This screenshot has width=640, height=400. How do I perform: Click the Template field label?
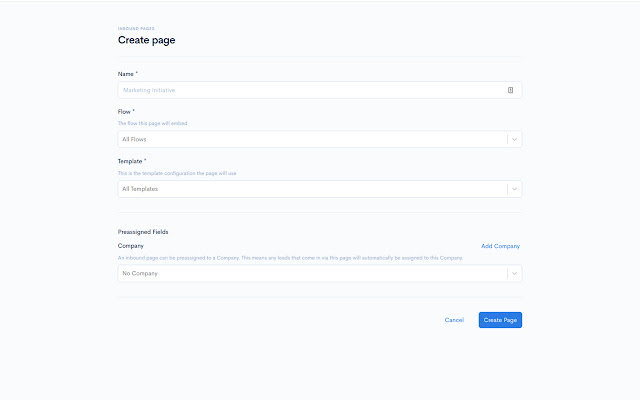(x=132, y=161)
